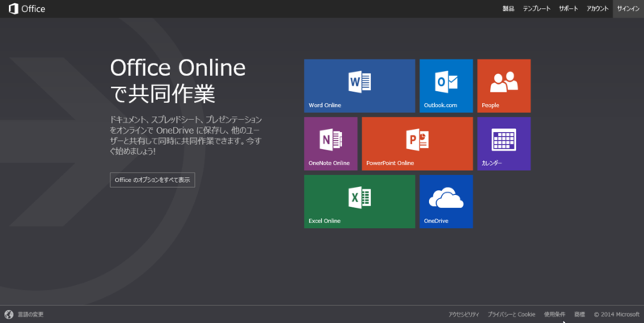Go to サポート in top navigation

pos(568,9)
